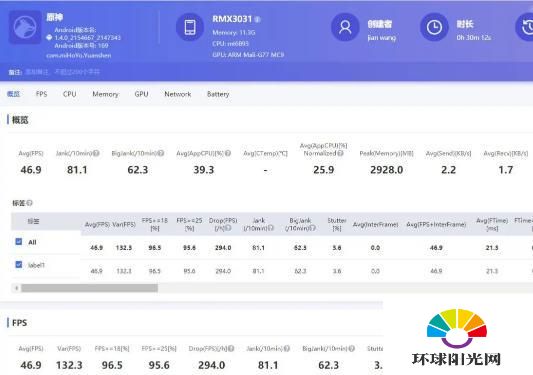This screenshot has height=375, width=533.
Task: Click the device name RMX3031
Action: pyautogui.click(x=232, y=19)
